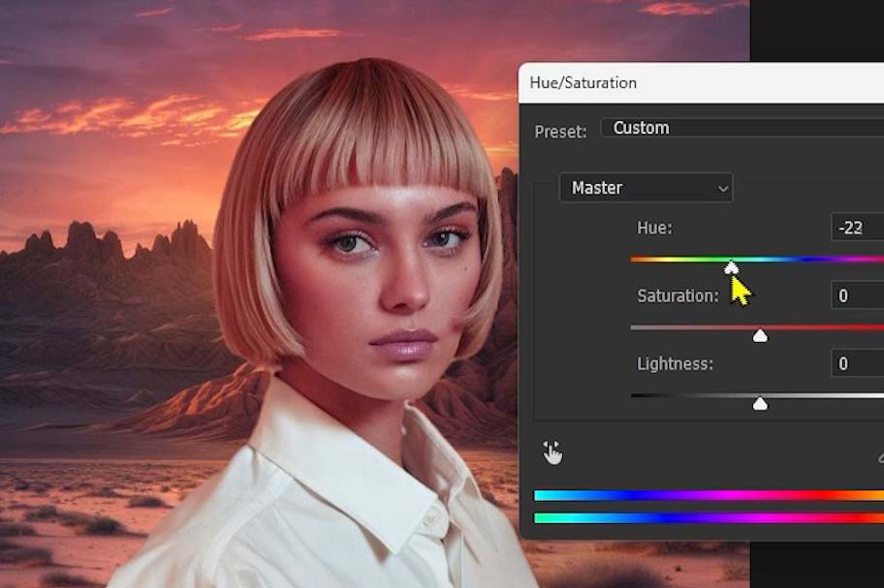Open the Preset dropdown showing Custom

[x=742, y=128]
